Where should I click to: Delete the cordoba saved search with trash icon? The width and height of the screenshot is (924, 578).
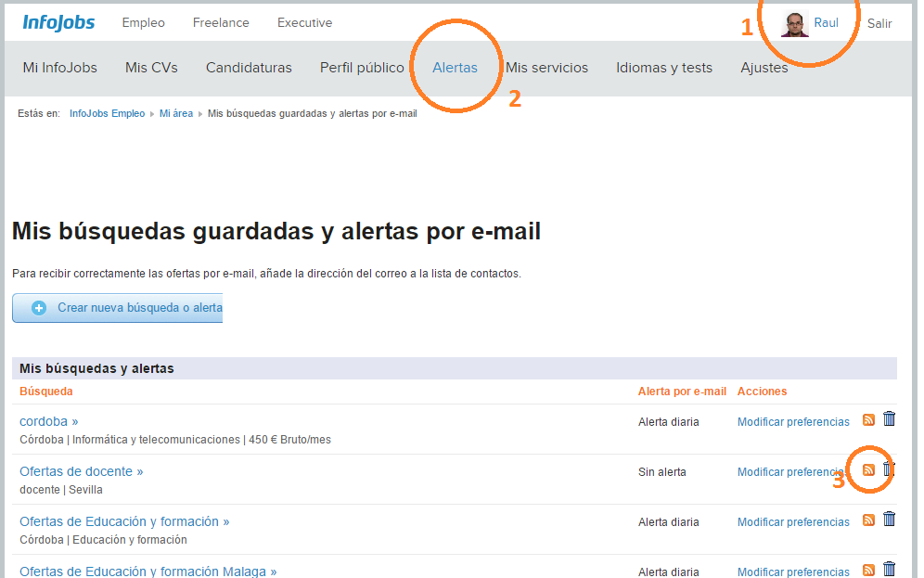[x=890, y=418]
